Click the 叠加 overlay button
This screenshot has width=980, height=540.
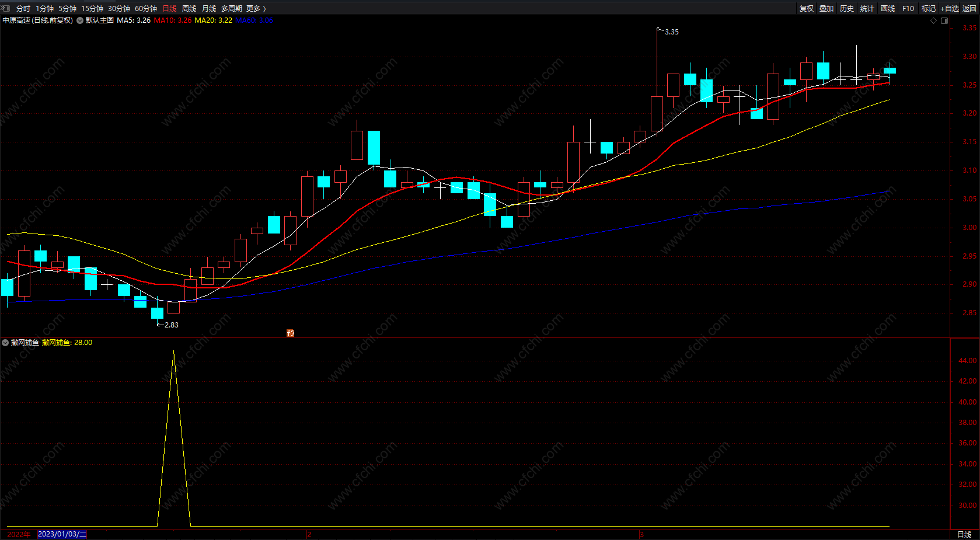pos(826,9)
